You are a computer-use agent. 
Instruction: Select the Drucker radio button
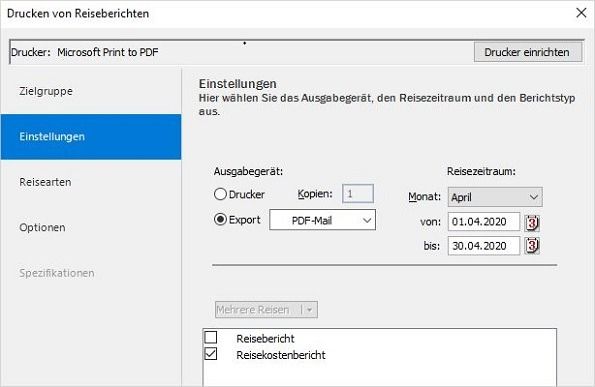click(x=220, y=194)
